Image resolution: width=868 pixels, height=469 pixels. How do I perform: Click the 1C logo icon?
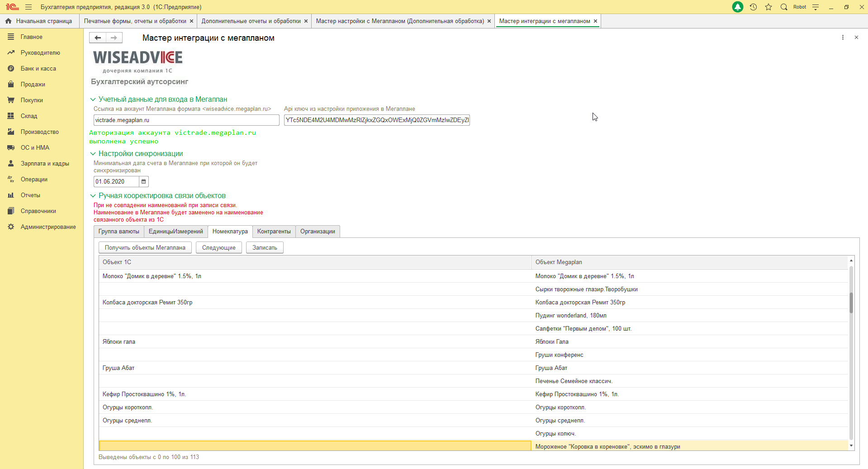pos(12,7)
